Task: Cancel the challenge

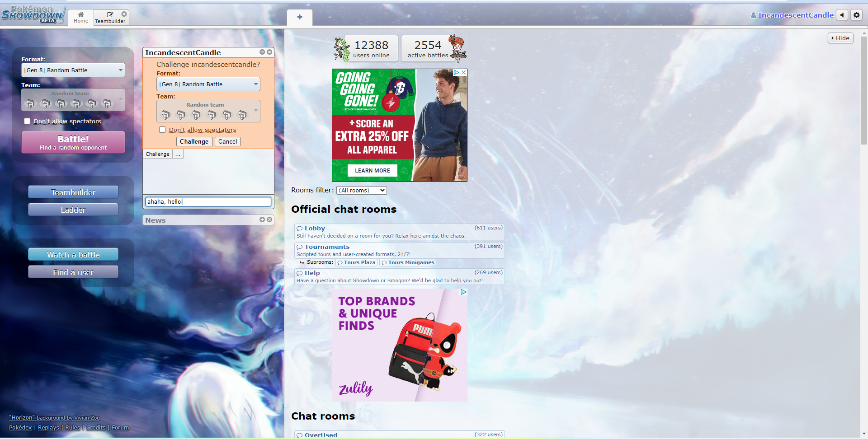Action: [227, 141]
